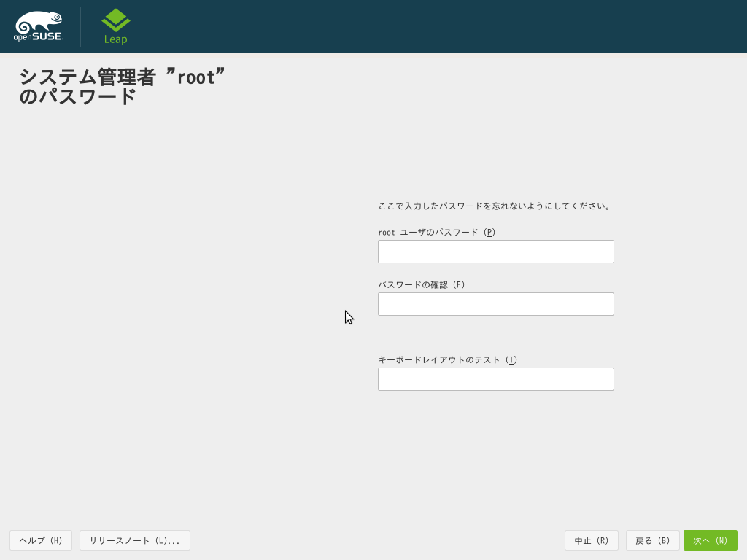The height and width of the screenshot is (560, 747).
Task: Proceed with green 次へ (N) button
Action: (x=711, y=540)
